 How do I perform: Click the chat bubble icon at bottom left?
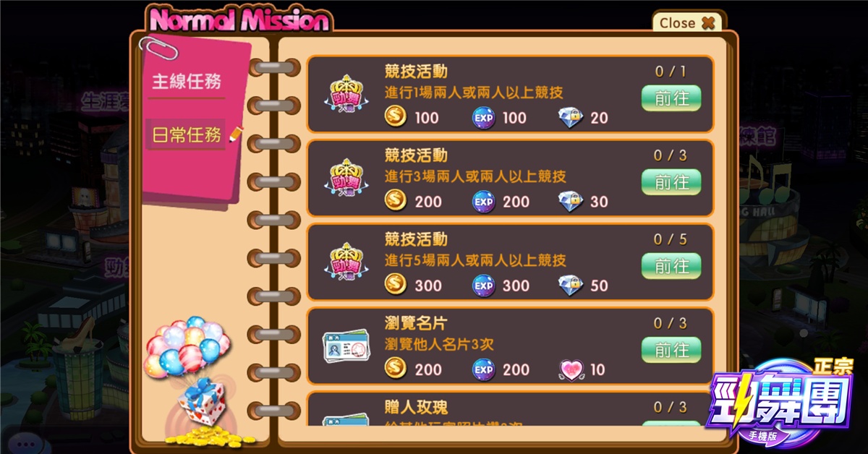pos(27,443)
